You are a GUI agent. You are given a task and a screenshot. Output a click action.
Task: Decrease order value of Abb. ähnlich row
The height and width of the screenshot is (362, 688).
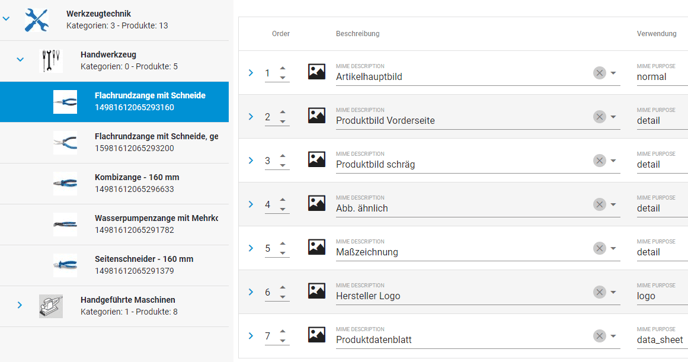[x=283, y=209]
